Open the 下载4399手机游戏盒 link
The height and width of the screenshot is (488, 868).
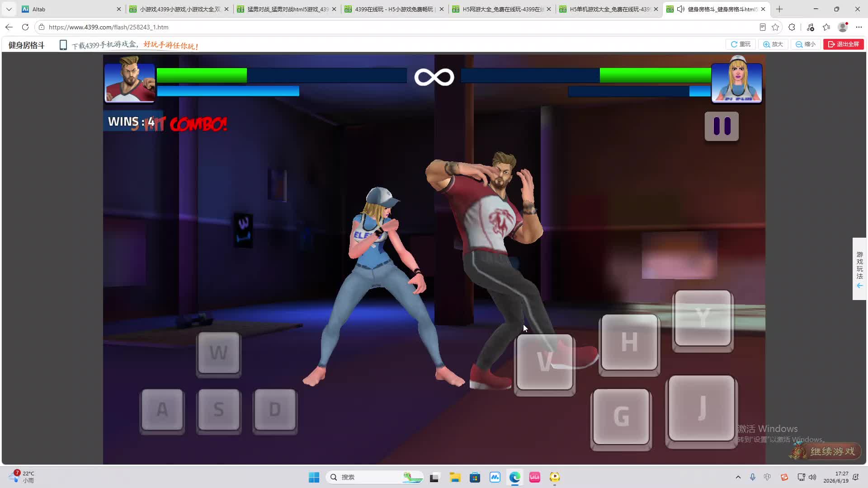click(135, 45)
